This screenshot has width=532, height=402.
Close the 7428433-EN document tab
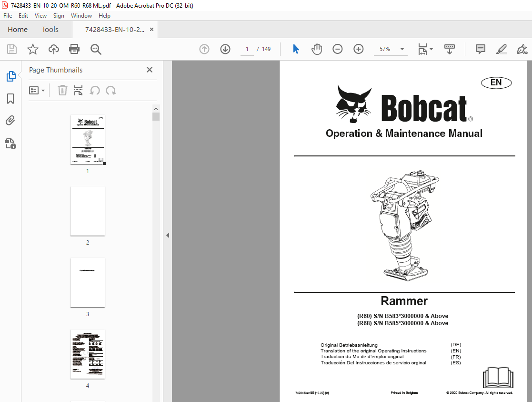(151, 30)
